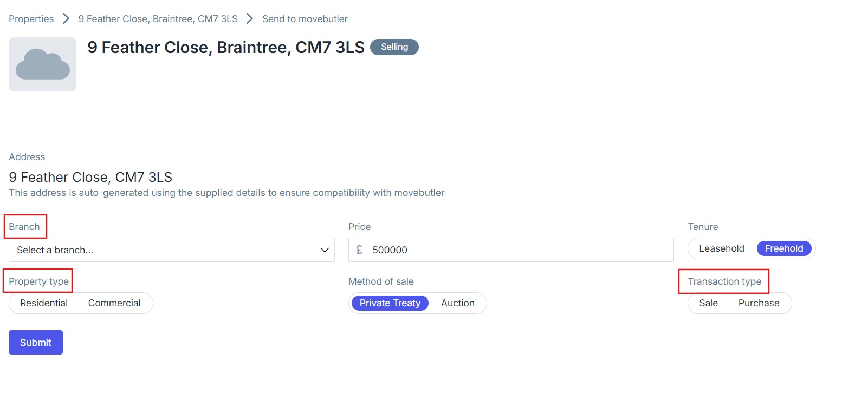Click the Selling status badge
Screen dimensions: 868x407
[394, 47]
